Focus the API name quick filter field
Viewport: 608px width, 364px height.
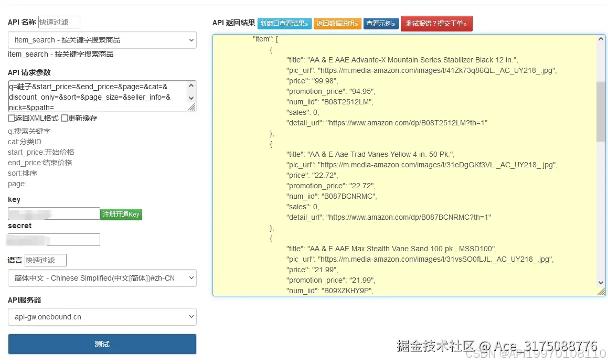coord(59,22)
